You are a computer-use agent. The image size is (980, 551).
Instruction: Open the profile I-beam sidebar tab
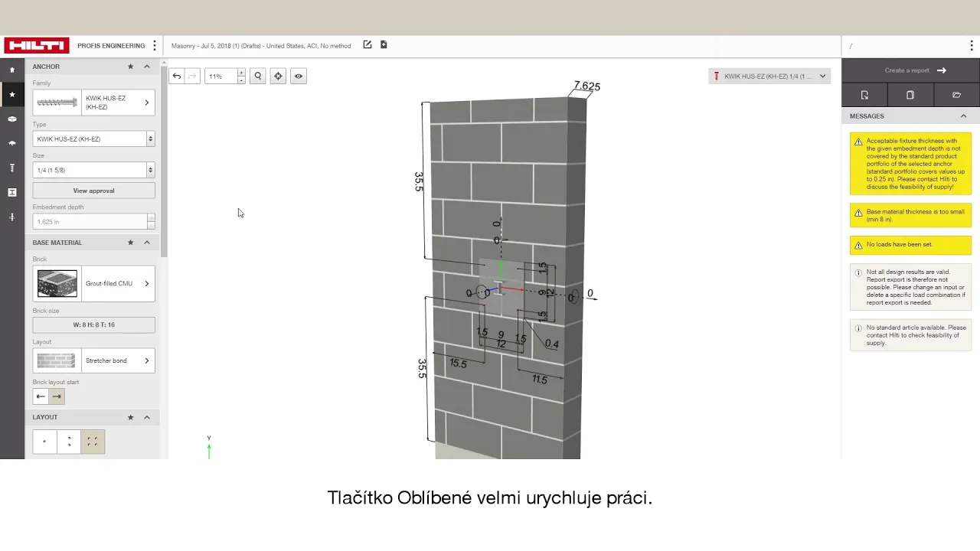[x=12, y=192]
